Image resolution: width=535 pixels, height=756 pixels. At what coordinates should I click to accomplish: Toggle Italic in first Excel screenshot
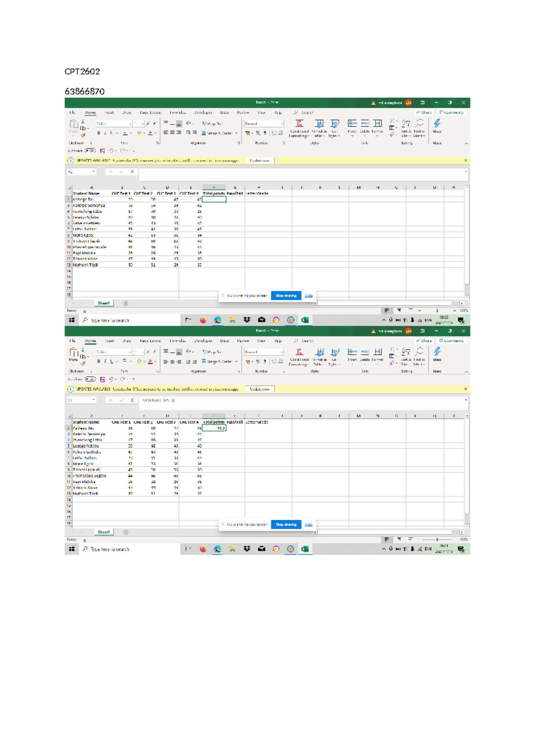coord(105,133)
